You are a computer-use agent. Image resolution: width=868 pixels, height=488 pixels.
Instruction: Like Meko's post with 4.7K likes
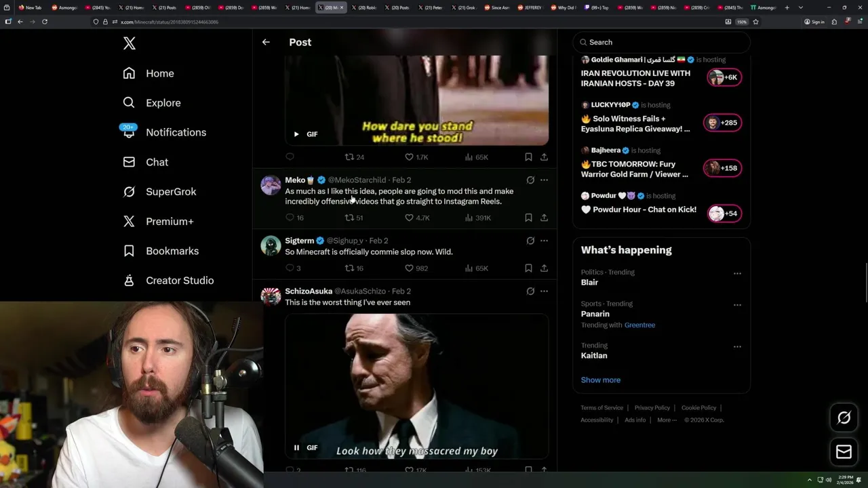point(417,218)
